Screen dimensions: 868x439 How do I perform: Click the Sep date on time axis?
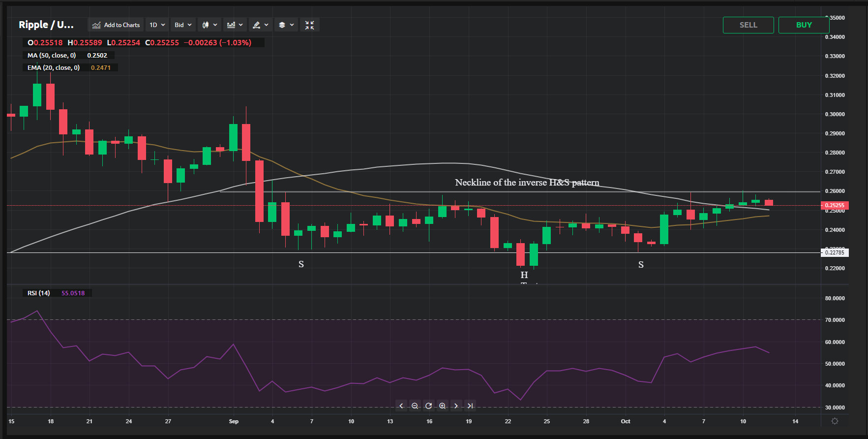(234, 421)
